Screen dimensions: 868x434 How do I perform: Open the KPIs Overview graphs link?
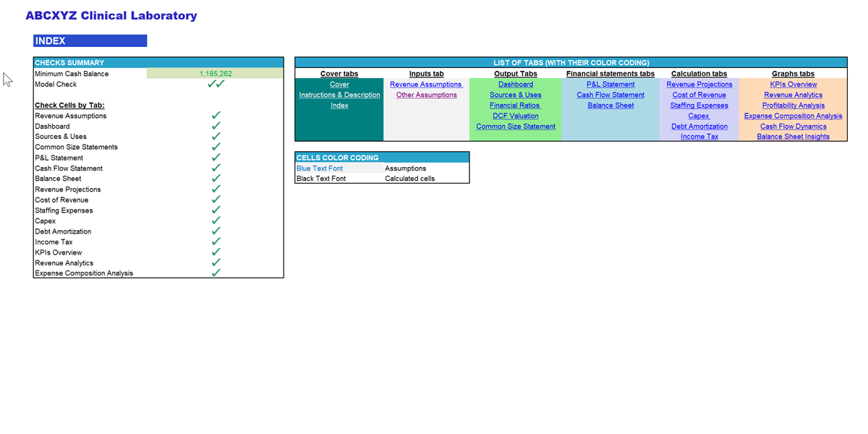(x=793, y=84)
